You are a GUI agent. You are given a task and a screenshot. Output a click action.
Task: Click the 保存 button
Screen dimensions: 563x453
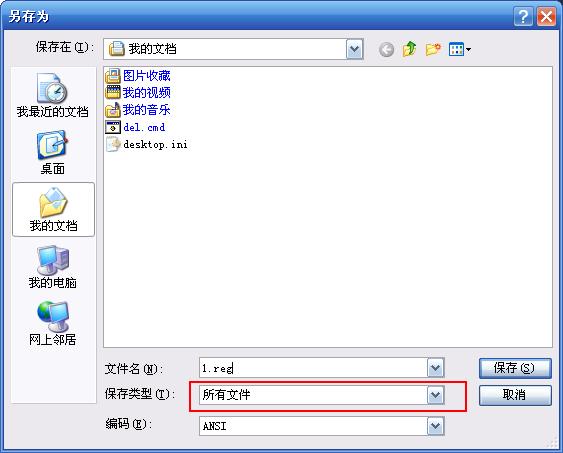[x=515, y=368]
